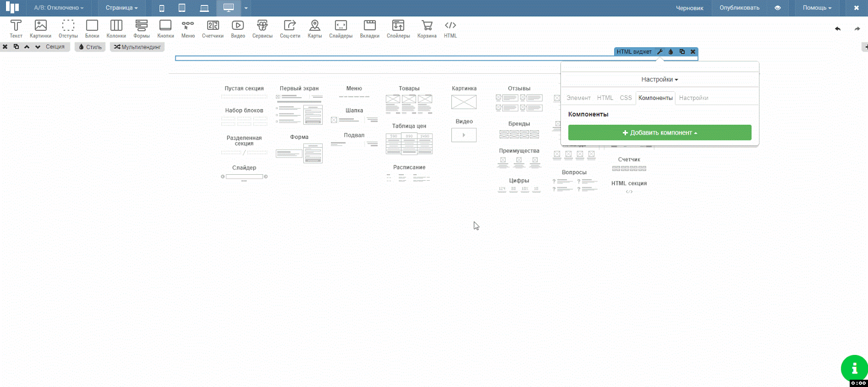The image size is (868, 387).
Task: Choose Преимущества section template
Action: pos(519,158)
